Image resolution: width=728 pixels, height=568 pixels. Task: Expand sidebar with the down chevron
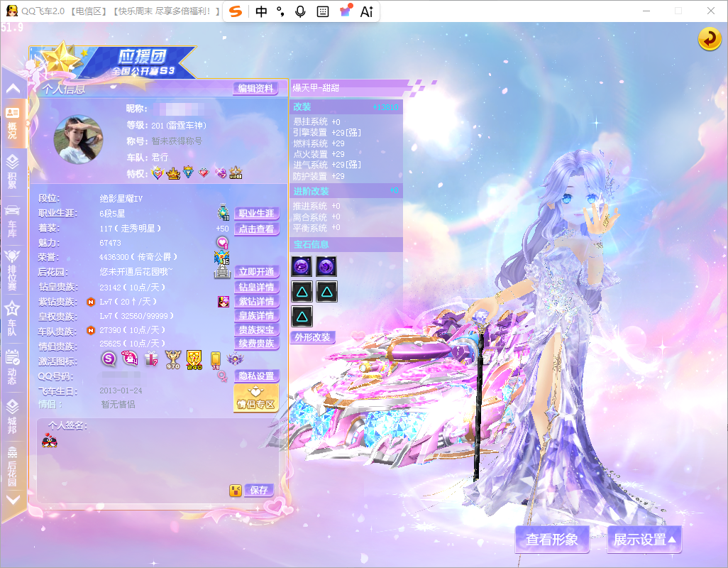click(13, 500)
